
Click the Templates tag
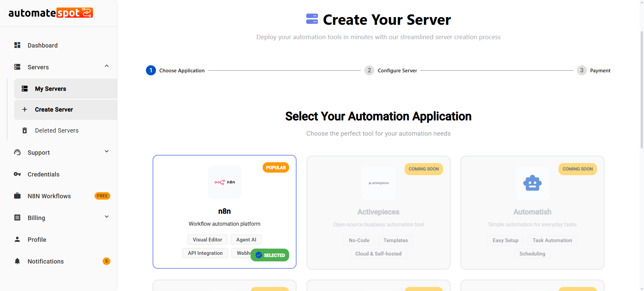pyautogui.click(x=396, y=240)
